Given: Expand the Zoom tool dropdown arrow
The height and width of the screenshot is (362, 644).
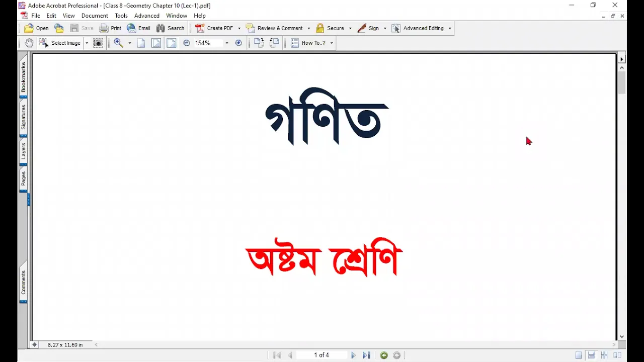Looking at the screenshot, I should [x=130, y=43].
